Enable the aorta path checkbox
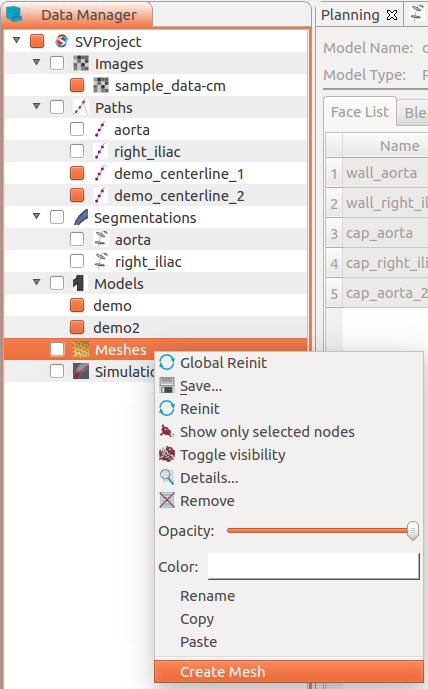Viewport: 428px width, 689px height. click(x=77, y=130)
